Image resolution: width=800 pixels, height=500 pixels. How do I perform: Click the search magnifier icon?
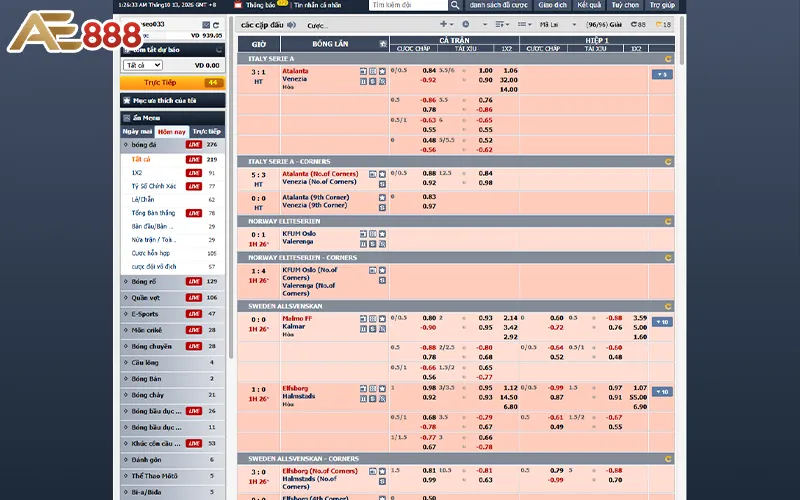tap(455, 5)
